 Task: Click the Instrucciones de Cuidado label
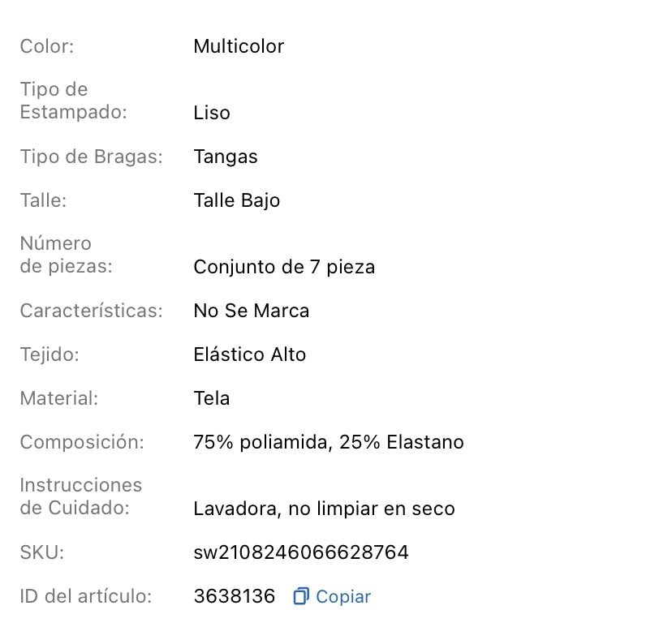(81, 496)
